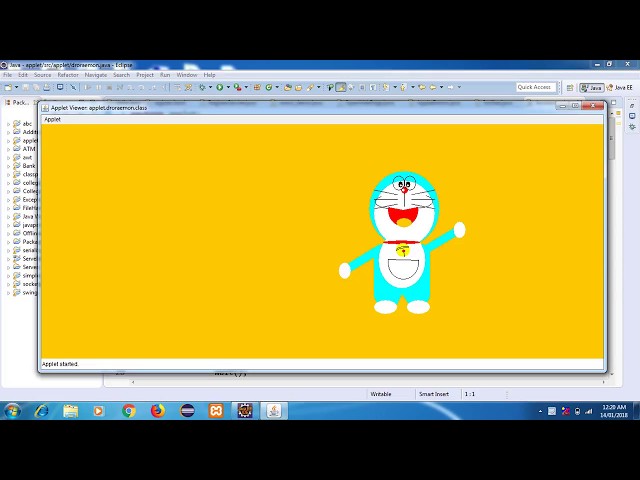The image size is (640, 480).
Task: Click the Smart Insert status bar field
Action: click(434, 394)
